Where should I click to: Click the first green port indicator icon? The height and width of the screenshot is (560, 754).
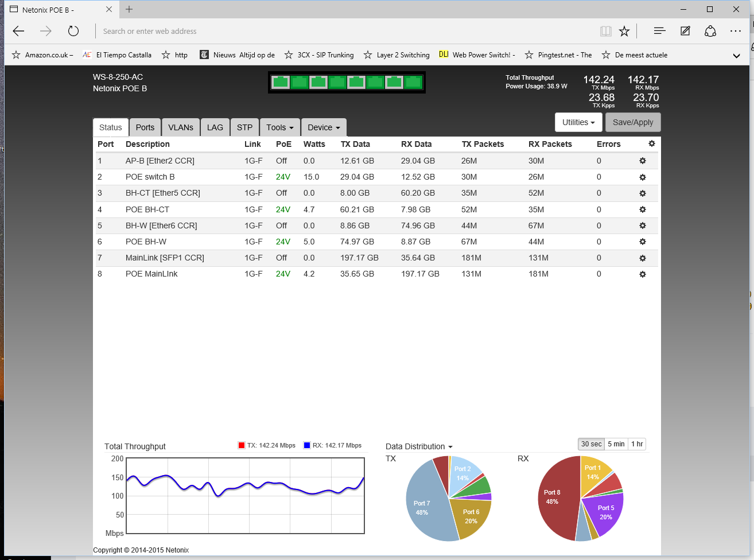pos(281,82)
